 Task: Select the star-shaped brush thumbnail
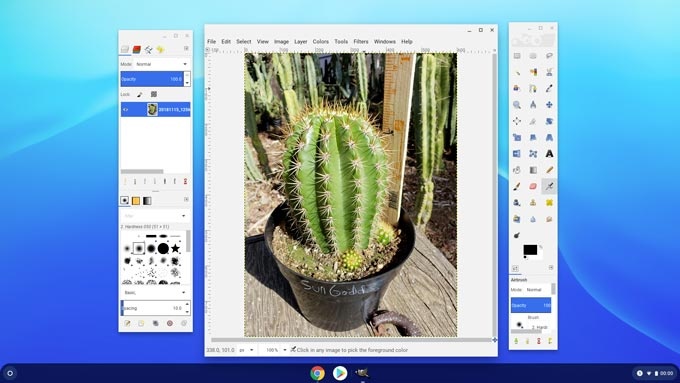[x=175, y=248]
